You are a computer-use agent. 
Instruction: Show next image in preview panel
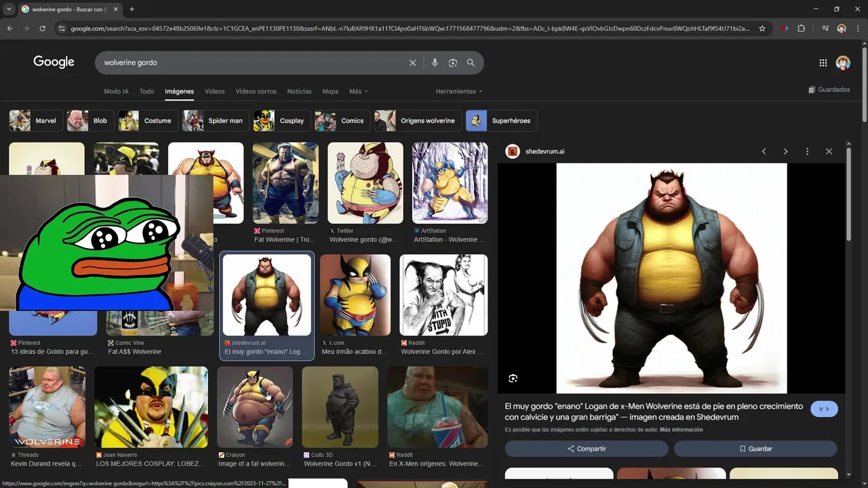click(x=785, y=151)
